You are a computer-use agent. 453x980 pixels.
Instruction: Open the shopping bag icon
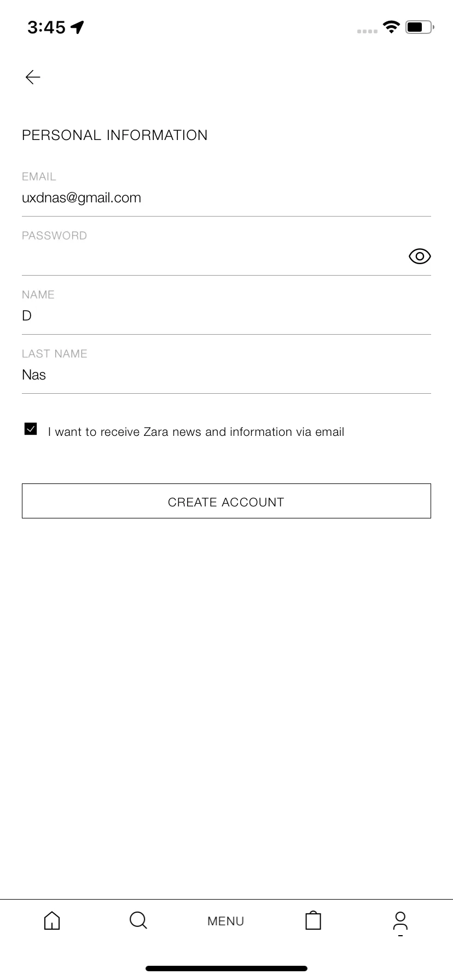click(313, 920)
